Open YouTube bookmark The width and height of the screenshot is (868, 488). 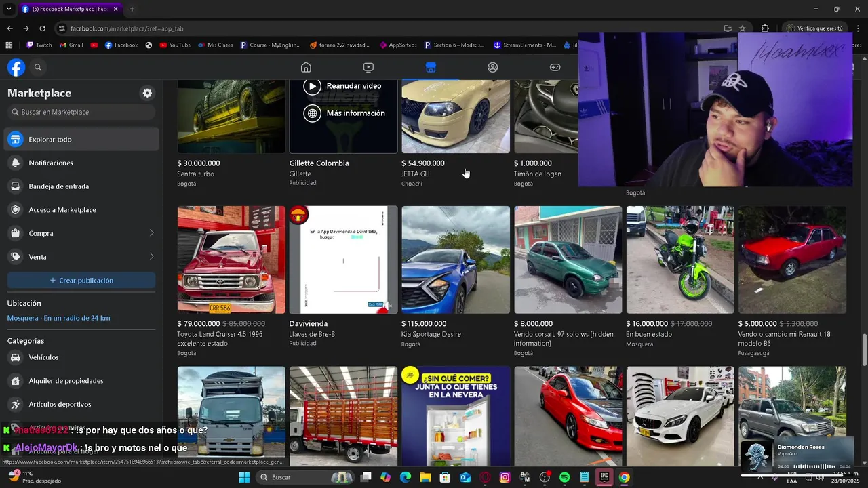point(175,45)
